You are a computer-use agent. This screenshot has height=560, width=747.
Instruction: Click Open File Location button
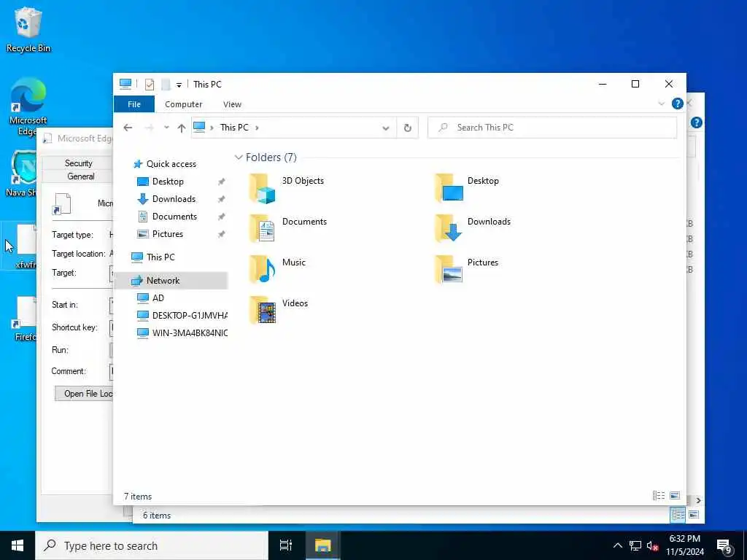[84, 393]
